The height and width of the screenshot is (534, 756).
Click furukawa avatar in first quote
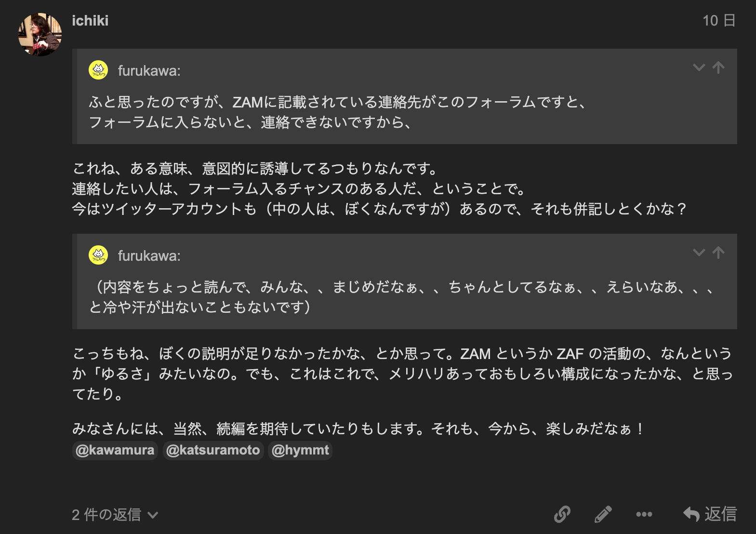coord(98,70)
